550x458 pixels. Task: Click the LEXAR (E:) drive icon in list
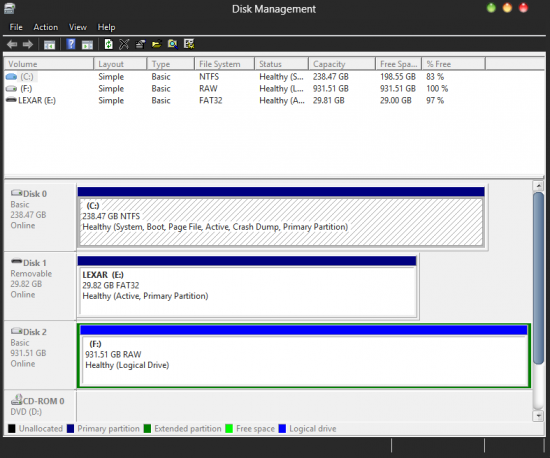point(11,100)
